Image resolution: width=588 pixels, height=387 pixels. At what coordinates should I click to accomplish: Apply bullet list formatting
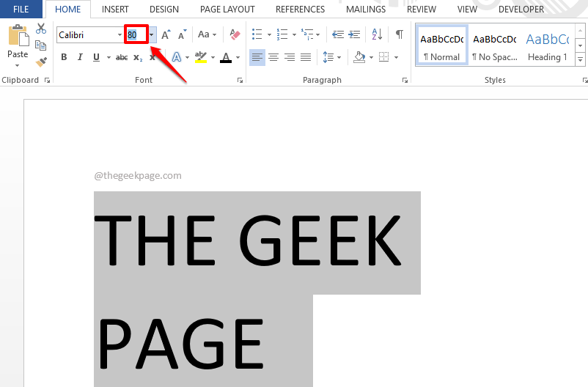(x=257, y=34)
